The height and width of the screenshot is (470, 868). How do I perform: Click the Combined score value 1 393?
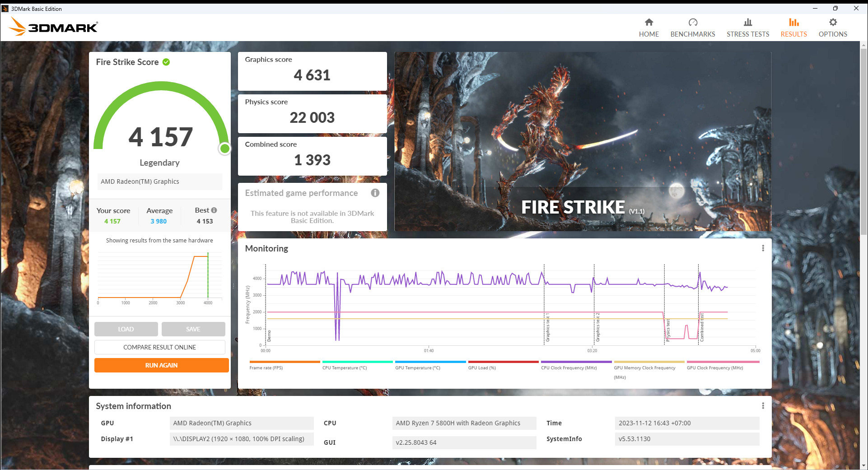[312, 160]
